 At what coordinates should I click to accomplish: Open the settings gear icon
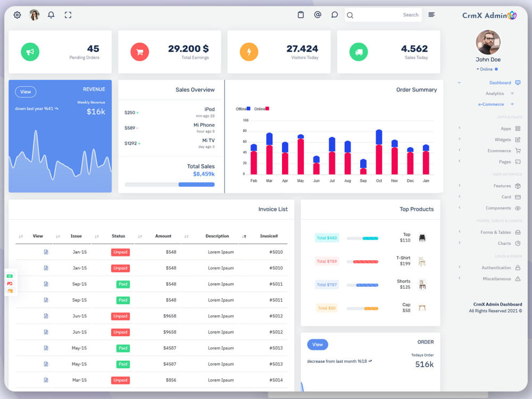[16, 14]
